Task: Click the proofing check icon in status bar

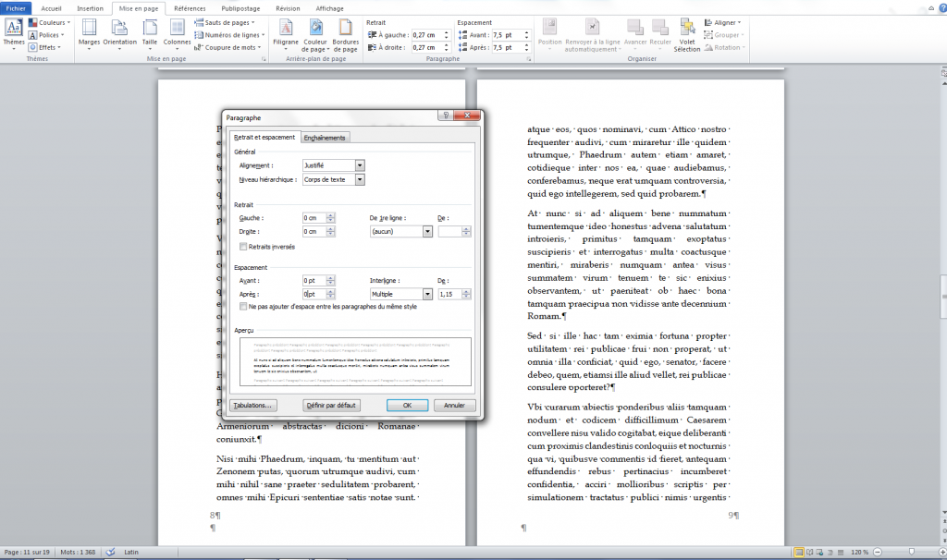Action: pos(111,553)
